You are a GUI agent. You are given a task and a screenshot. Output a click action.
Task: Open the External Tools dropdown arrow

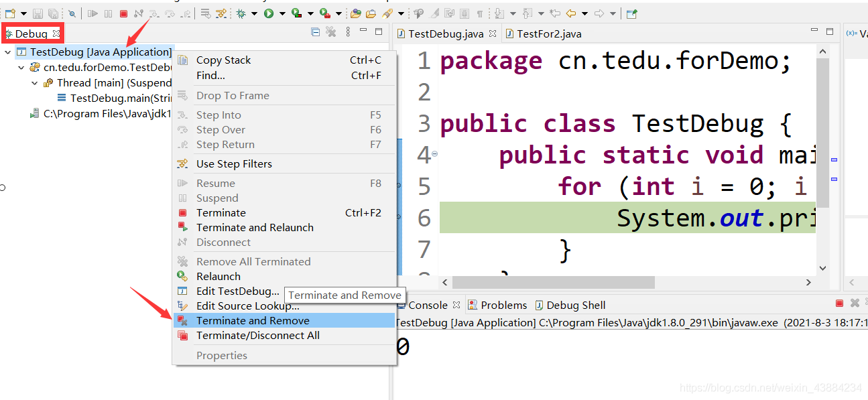point(338,13)
